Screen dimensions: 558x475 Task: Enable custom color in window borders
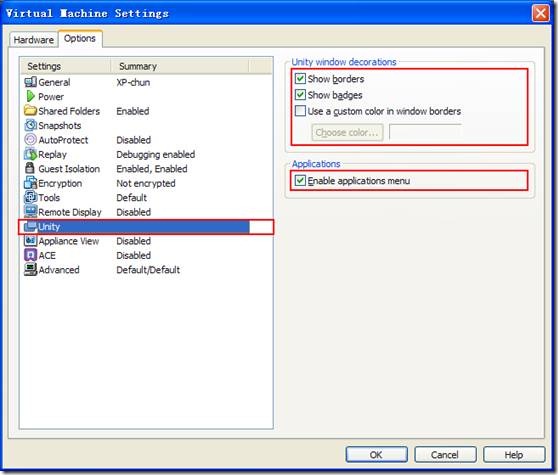point(300,111)
